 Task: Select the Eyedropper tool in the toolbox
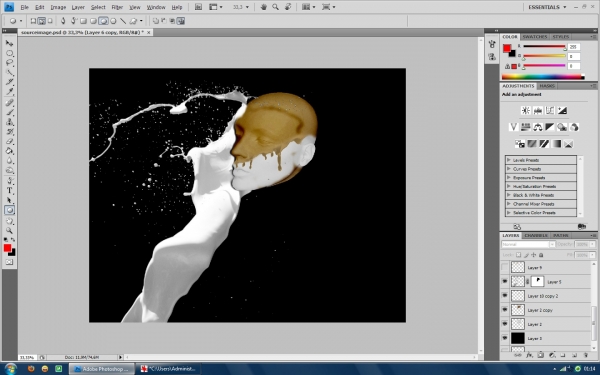[x=10, y=92]
